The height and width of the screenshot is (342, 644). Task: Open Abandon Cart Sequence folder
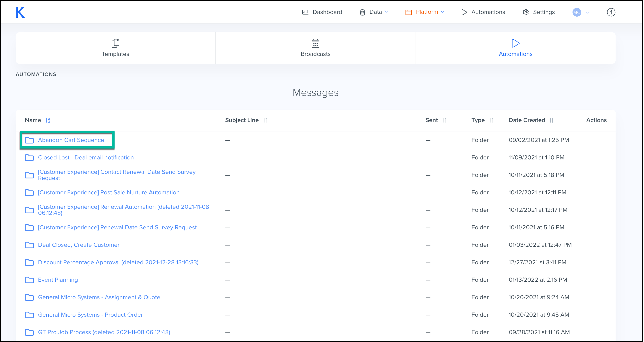point(71,140)
